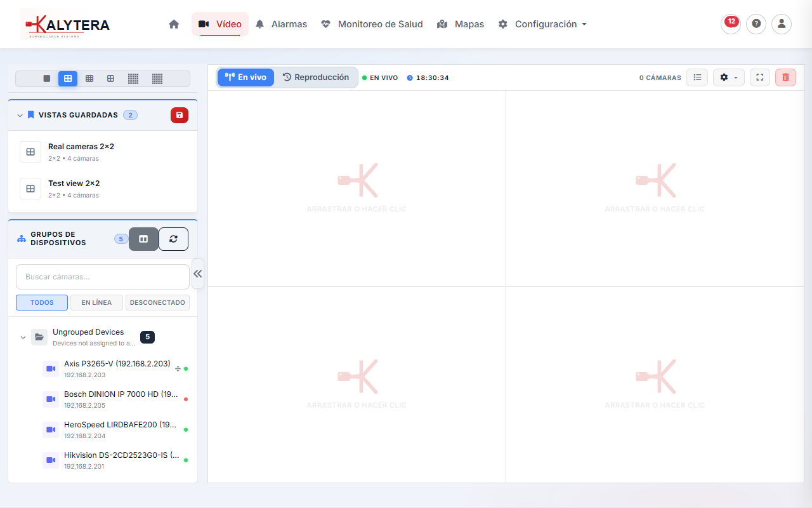Image resolution: width=812 pixels, height=508 pixels.
Task: Click the Bosch DINION camera icon
Action: (51, 399)
